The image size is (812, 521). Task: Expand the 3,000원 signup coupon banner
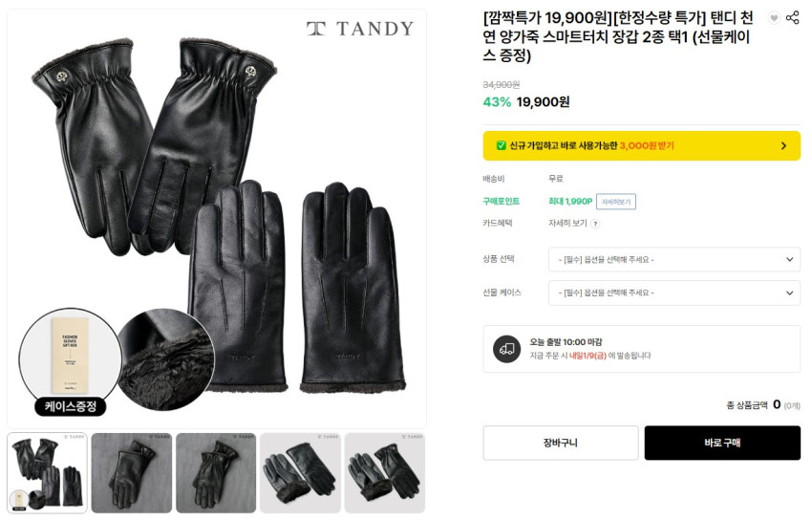[642, 146]
